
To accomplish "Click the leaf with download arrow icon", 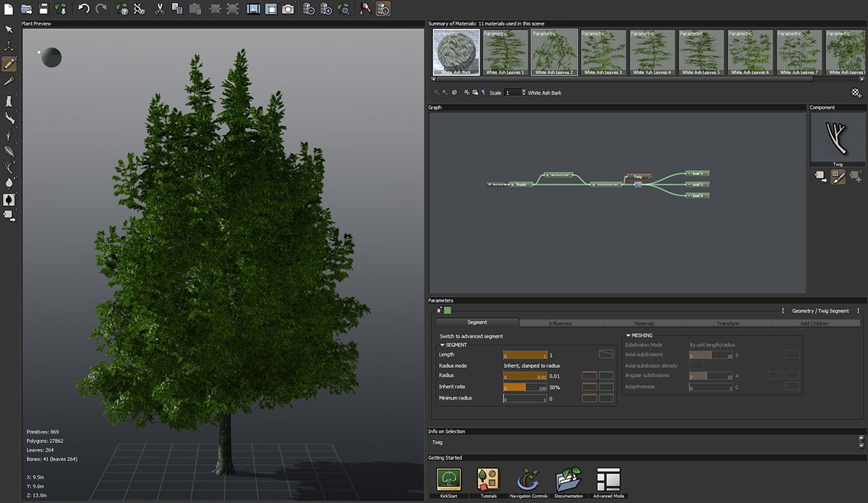I will pos(61,9).
